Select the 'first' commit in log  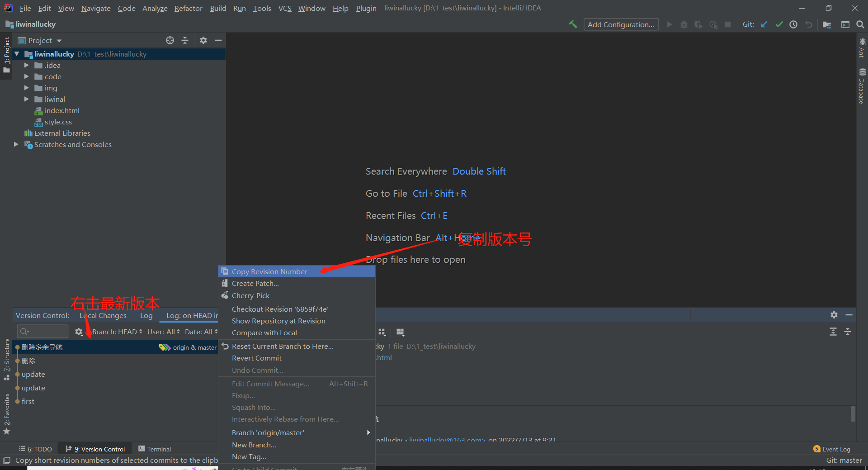tap(28, 401)
